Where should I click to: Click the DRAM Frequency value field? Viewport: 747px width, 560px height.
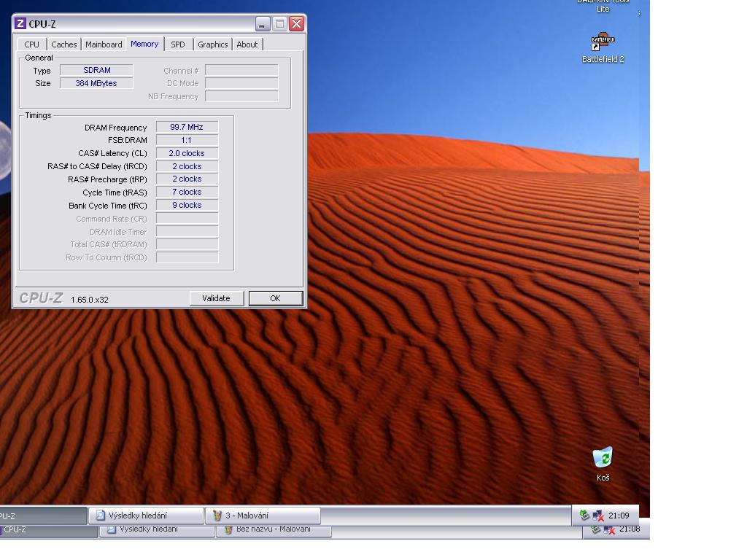point(187,128)
